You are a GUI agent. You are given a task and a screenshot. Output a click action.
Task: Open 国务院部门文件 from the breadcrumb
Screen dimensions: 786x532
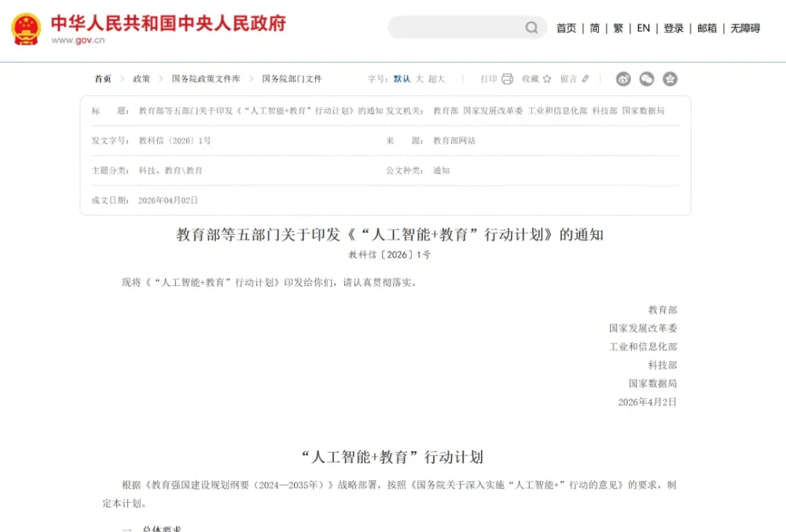(292, 79)
